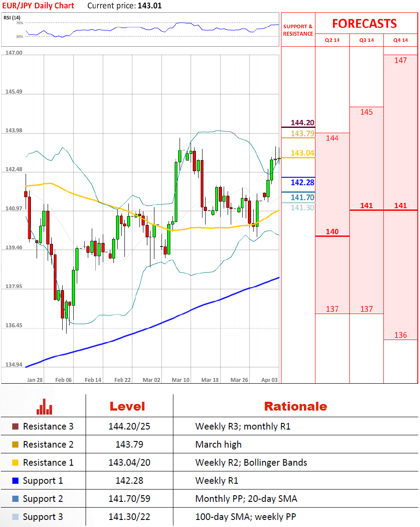The height and width of the screenshot is (527, 420).
Task: Click the 143.79 resistance level label
Action: [x=302, y=134]
